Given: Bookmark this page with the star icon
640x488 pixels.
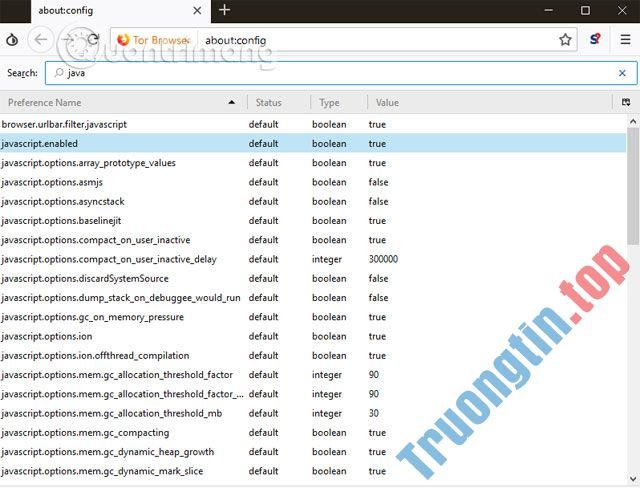Looking at the screenshot, I should point(565,40).
